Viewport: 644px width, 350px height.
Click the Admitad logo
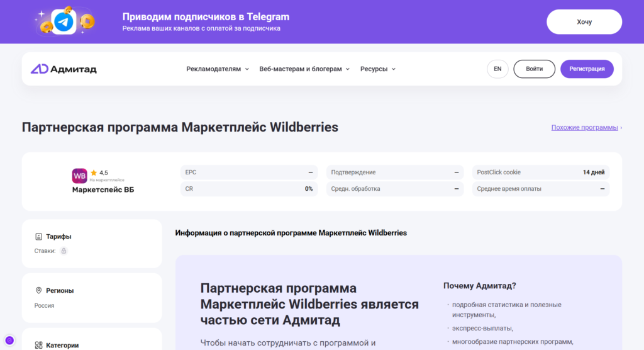click(64, 69)
